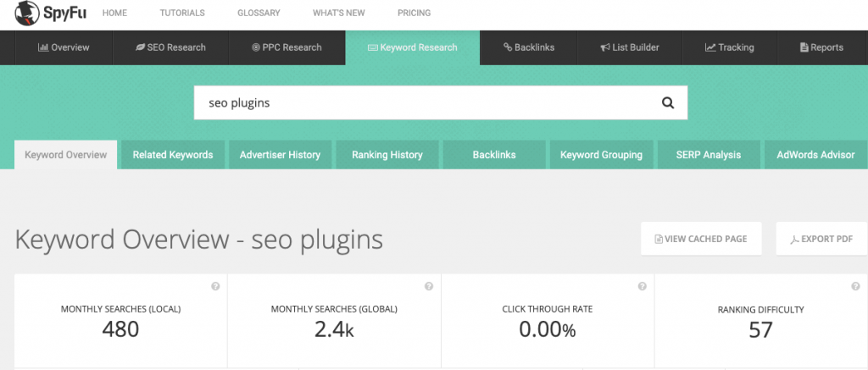This screenshot has height=370, width=868.
Task: Open the Reports section
Action: click(821, 47)
